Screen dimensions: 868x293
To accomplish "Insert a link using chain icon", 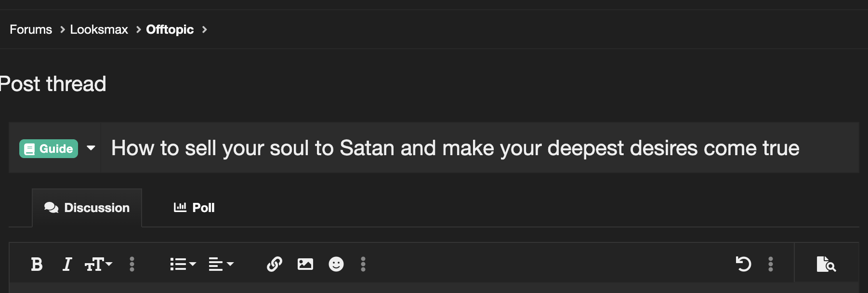I will [x=275, y=264].
